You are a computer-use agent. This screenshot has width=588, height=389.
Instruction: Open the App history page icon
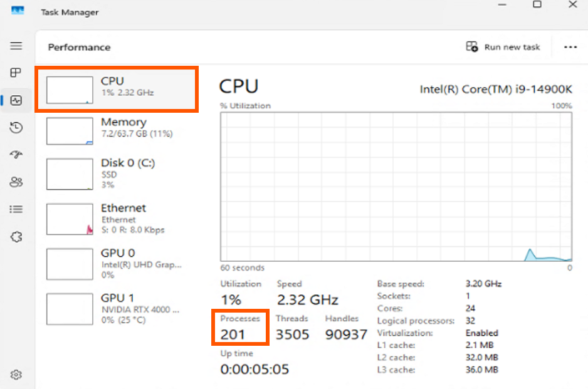[16, 127]
